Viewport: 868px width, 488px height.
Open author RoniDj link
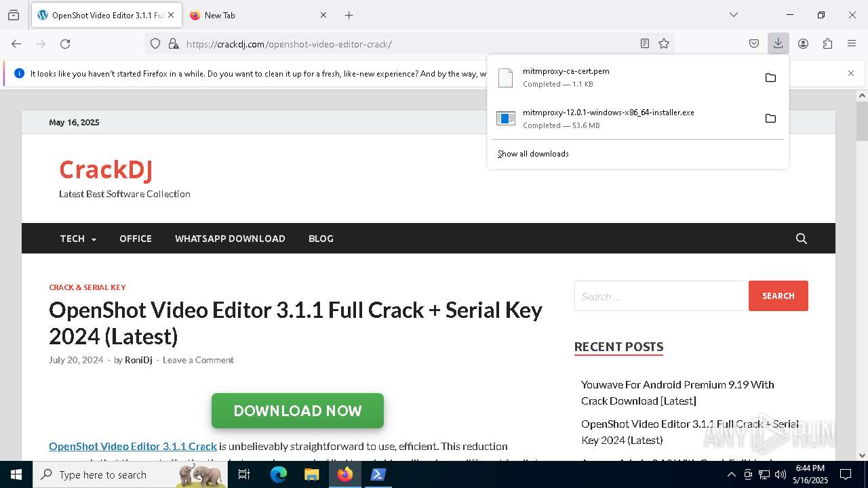[138, 360]
